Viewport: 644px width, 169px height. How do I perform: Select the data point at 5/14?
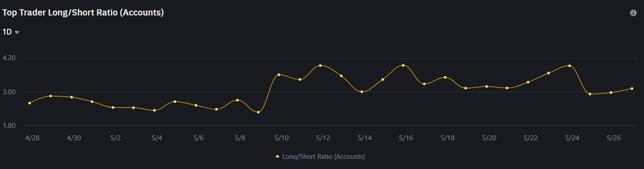pos(362,92)
